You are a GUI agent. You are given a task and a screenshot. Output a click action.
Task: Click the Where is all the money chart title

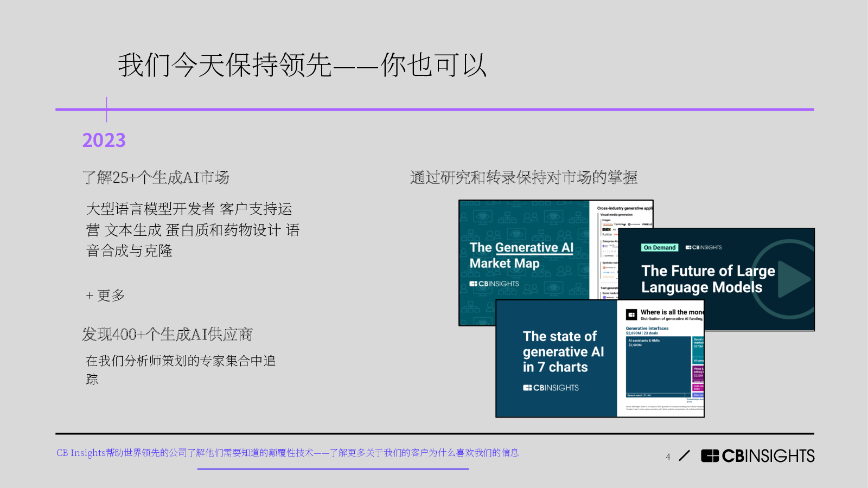[672, 312]
